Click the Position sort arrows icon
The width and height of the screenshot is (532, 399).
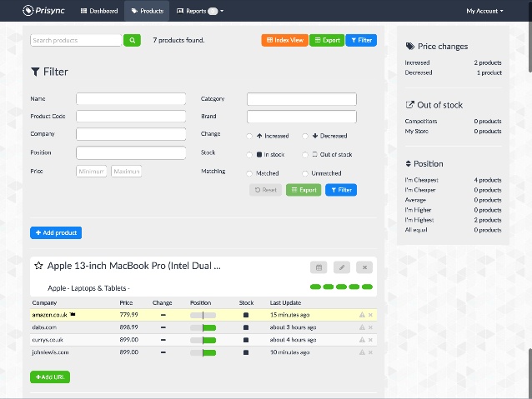tap(408, 164)
